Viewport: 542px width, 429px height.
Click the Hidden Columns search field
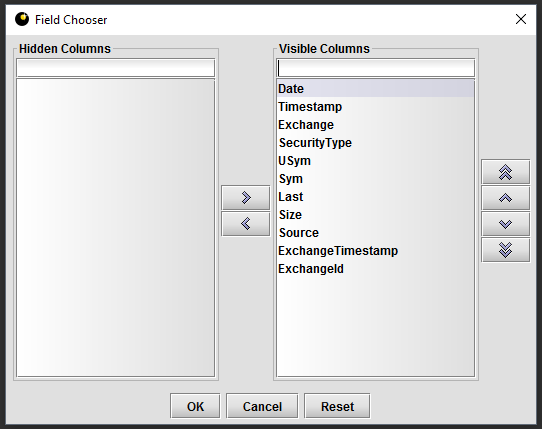point(115,68)
